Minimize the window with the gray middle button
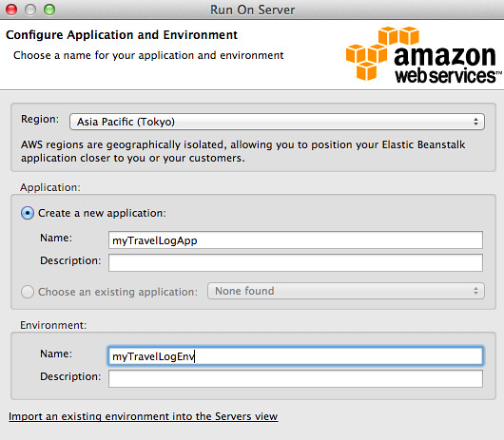This screenshot has height=440, width=504. (30, 10)
